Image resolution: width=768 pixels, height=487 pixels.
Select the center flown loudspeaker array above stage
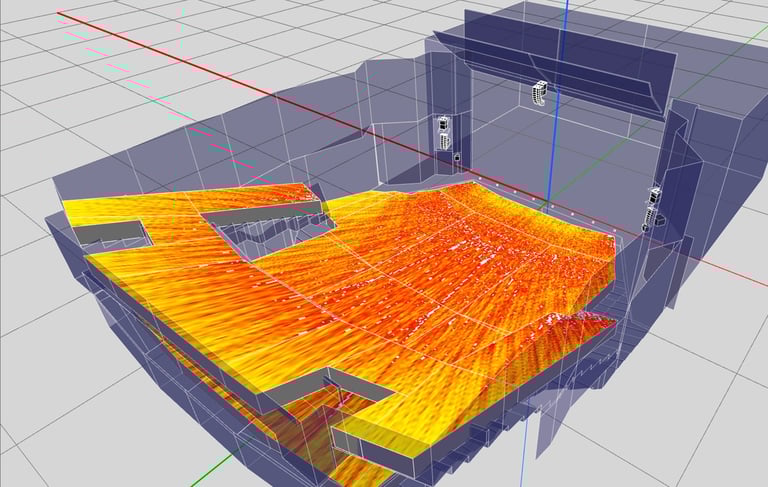[x=539, y=93]
